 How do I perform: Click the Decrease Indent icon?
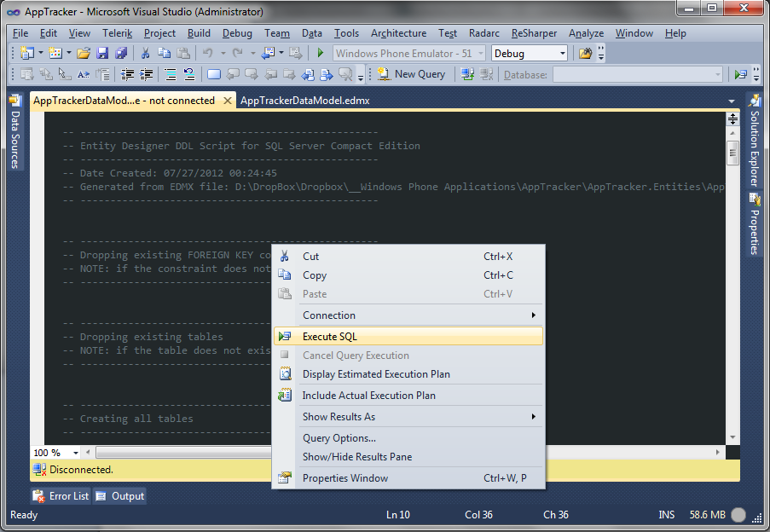pyautogui.click(x=128, y=74)
